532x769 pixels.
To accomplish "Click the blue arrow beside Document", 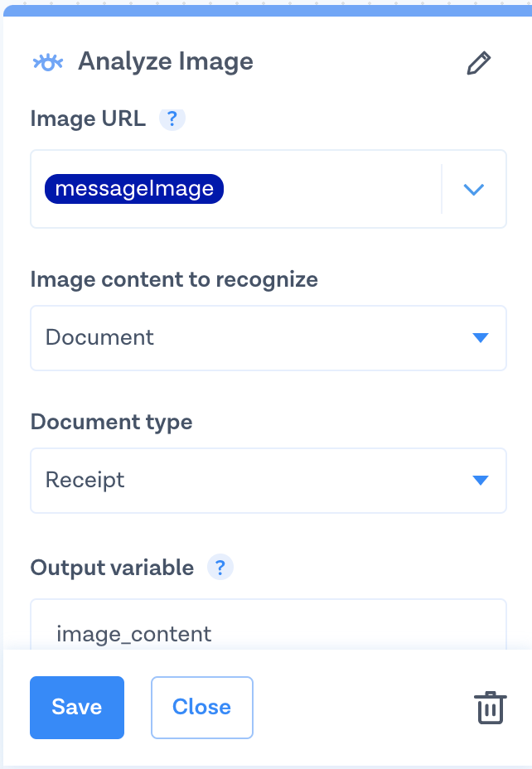I will point(480,337).
